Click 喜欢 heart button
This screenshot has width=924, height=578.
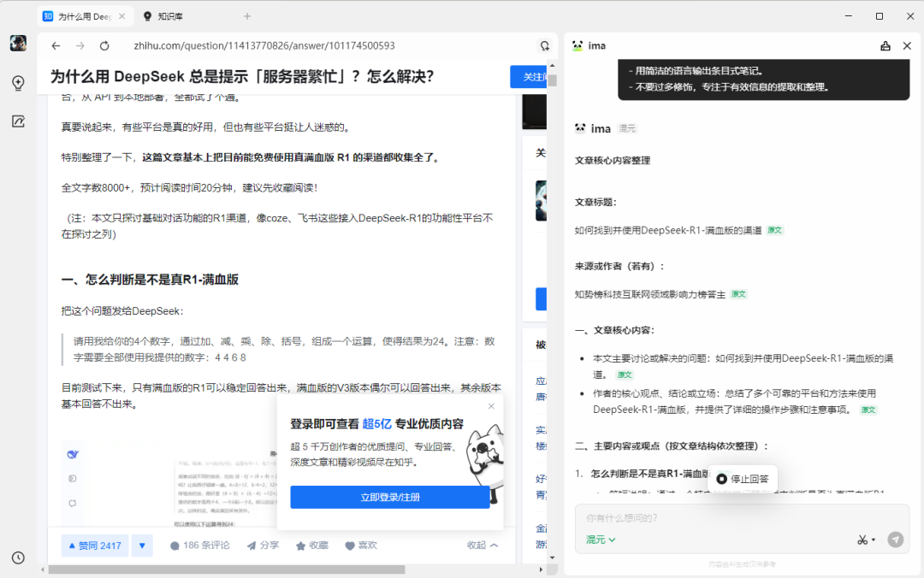click(361, 546)
